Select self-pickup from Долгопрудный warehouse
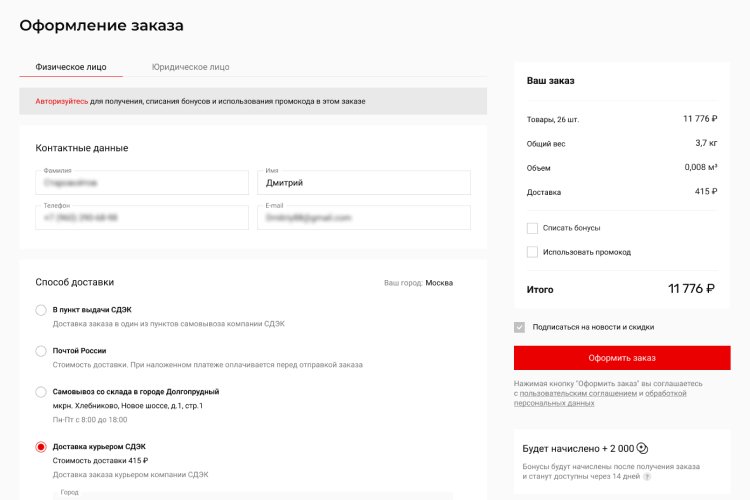This screenshot has width=750, height=500. tap(41, 392)
